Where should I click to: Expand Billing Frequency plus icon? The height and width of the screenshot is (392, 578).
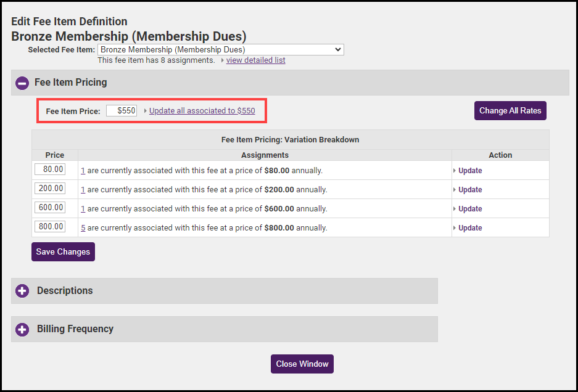[x=22, y=329]
